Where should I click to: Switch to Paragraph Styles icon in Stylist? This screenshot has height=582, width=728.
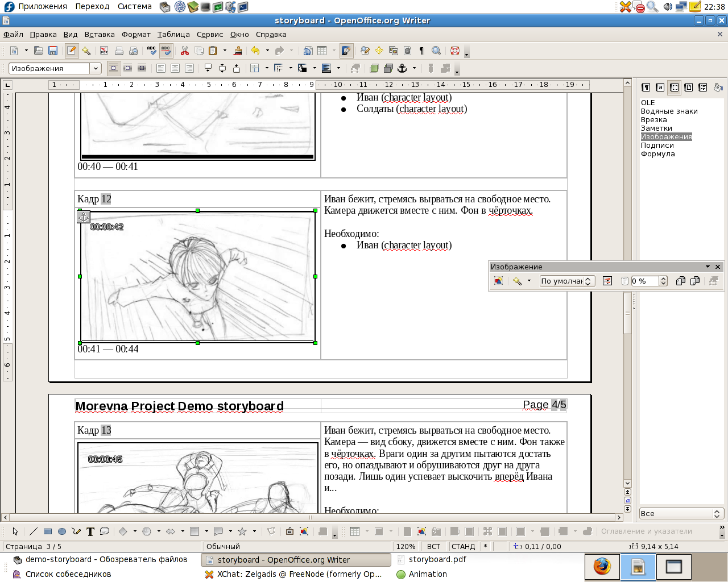646,88
